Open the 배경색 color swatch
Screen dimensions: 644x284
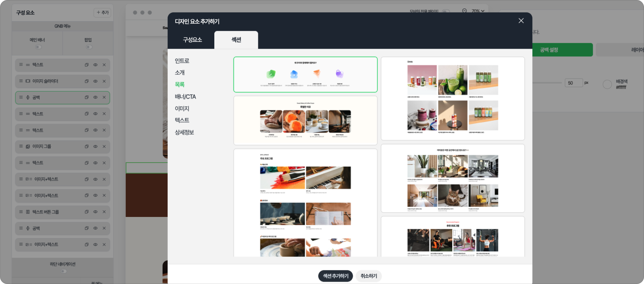(x=607, y=84)
